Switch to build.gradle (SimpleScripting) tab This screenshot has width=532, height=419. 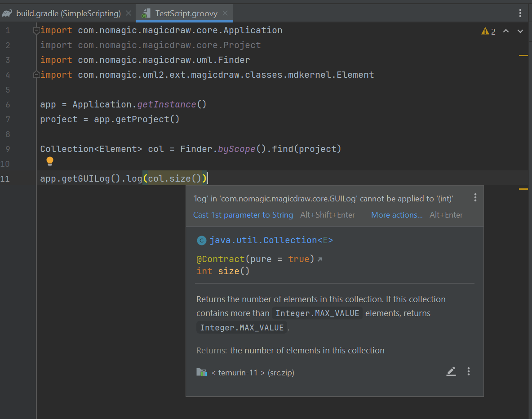68,13
